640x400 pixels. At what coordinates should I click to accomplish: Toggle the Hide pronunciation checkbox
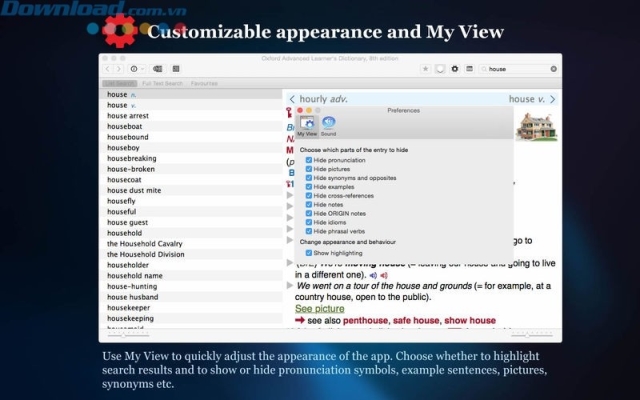(x=310, y=160)
